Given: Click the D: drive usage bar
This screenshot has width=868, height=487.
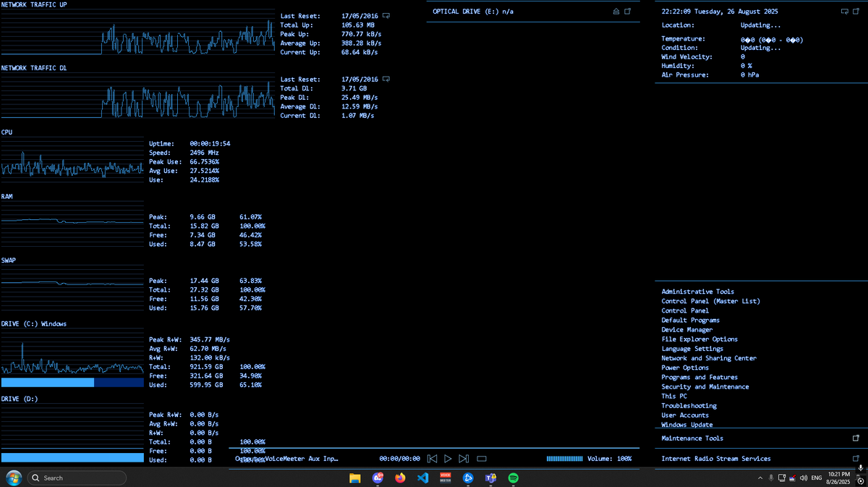Looking at the screenshot, I should [72, 457].
